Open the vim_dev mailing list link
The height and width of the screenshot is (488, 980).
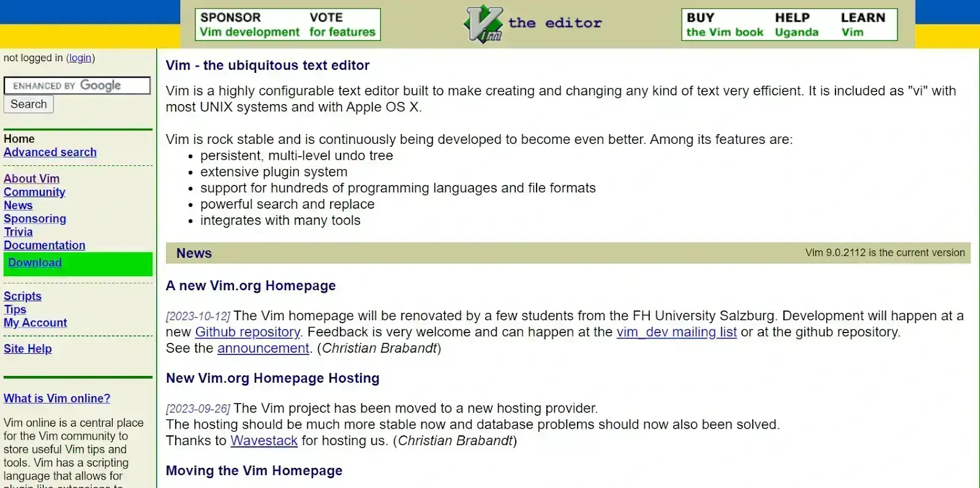[x=676, y=332]
